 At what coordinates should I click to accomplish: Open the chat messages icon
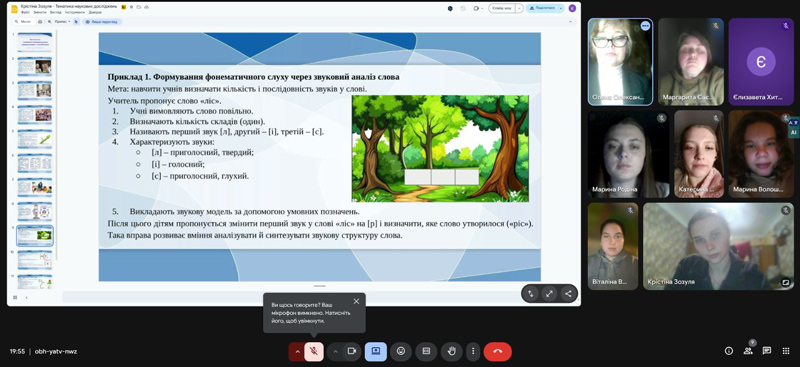766,351
